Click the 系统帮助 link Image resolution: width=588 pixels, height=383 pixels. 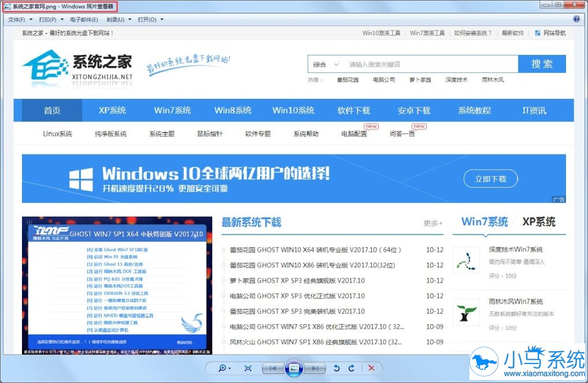click(x=306, y=134)
